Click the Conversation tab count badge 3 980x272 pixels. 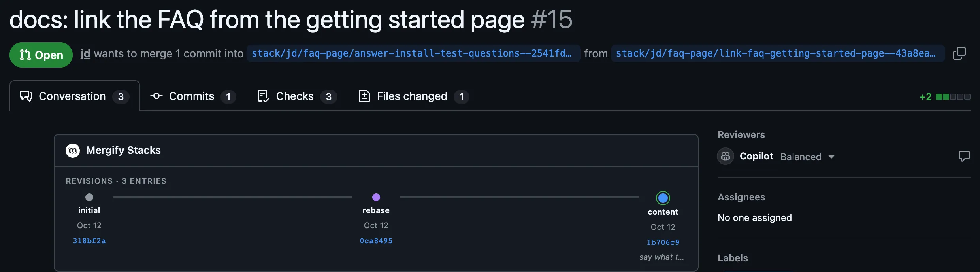point(121,96)
